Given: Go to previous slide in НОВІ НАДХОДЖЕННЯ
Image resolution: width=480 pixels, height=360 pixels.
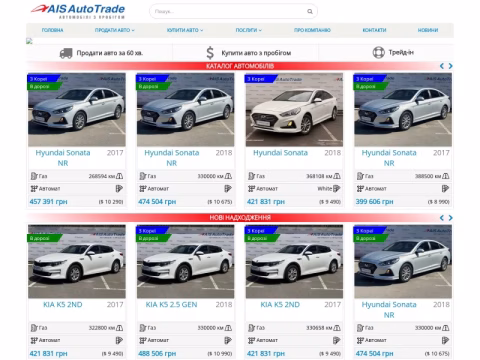Looking at the screenshot, I should (442, 218).
